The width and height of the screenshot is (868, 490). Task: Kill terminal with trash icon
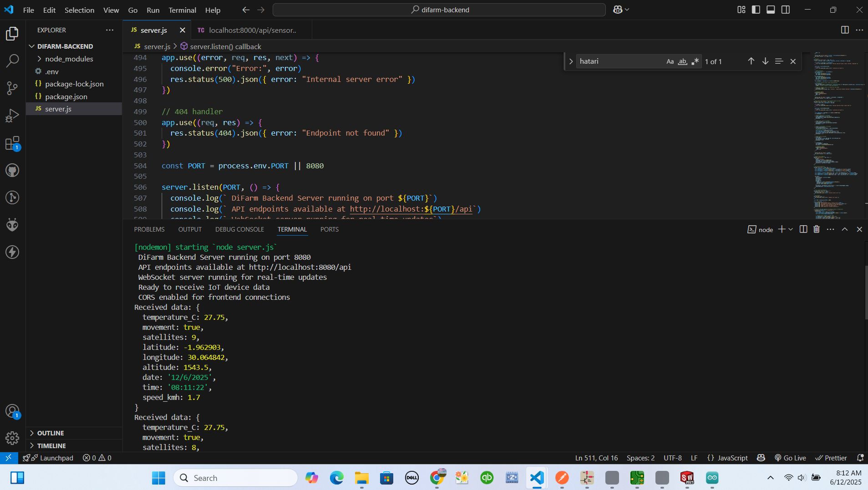[817, 229]
